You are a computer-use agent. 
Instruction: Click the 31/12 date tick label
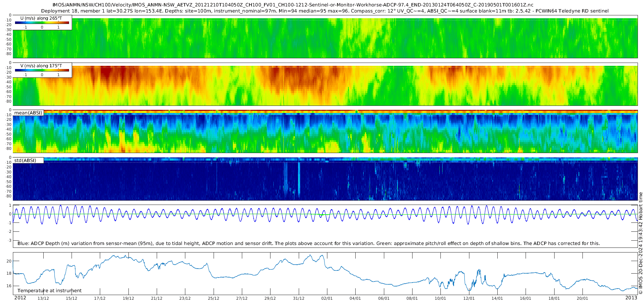[299, 298]
